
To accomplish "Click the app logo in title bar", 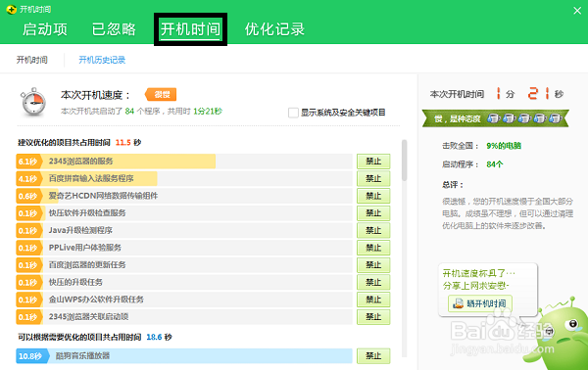I will [11, 9].
